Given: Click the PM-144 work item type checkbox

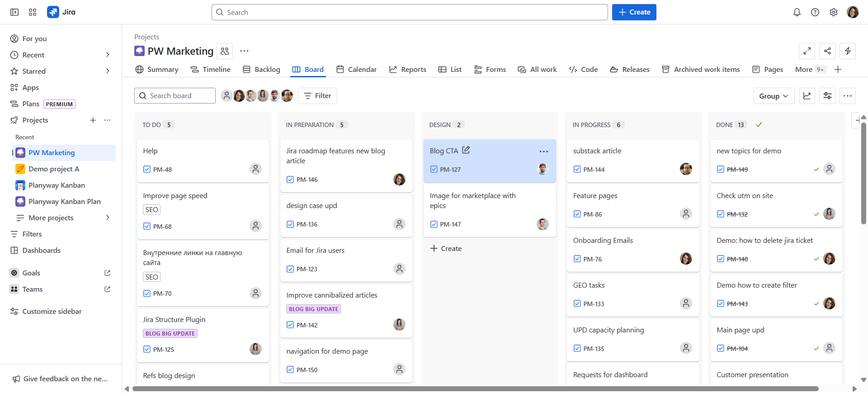Looking at the screenshot, I should [x=577, y=169].
